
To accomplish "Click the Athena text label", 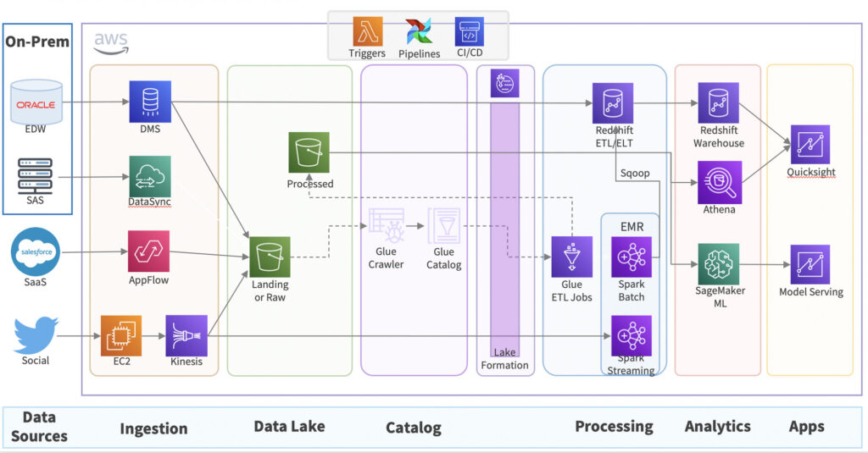I will click(x=719, y=210).
